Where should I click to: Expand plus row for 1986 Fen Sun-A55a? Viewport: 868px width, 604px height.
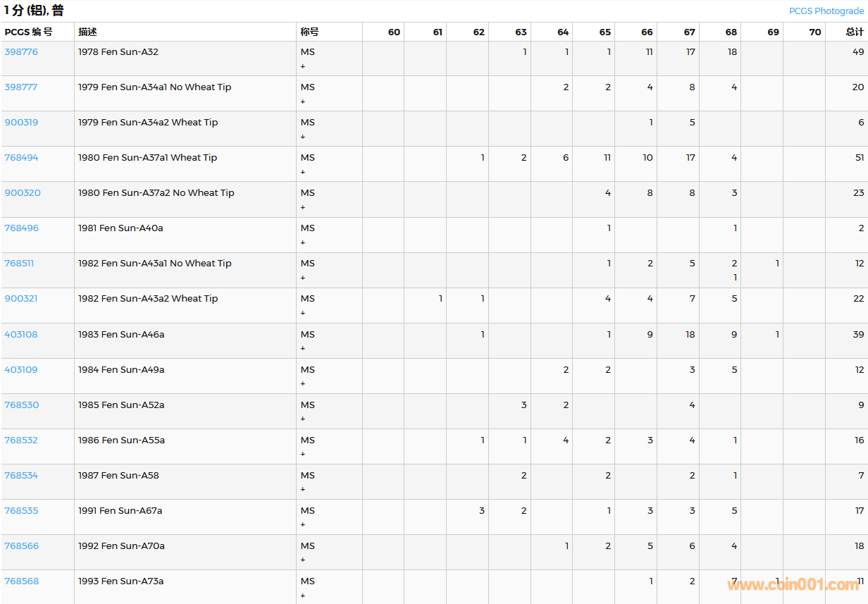303,455
